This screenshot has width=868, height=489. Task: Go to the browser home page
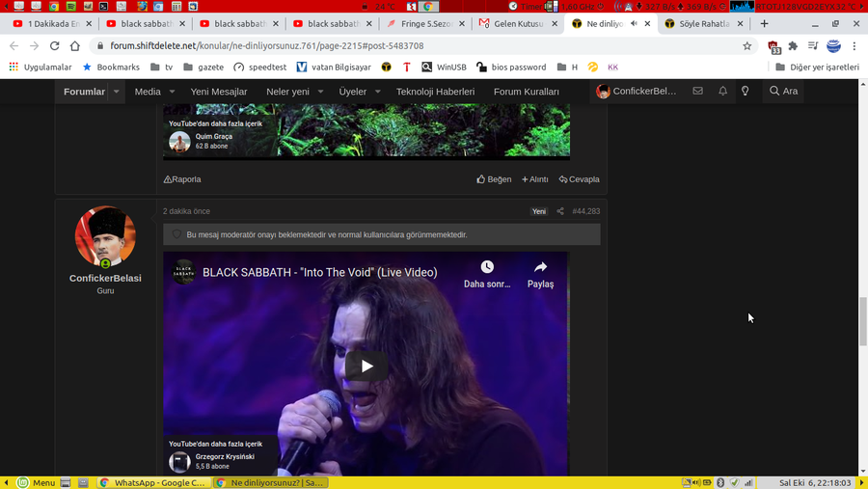tap(74, 46)
